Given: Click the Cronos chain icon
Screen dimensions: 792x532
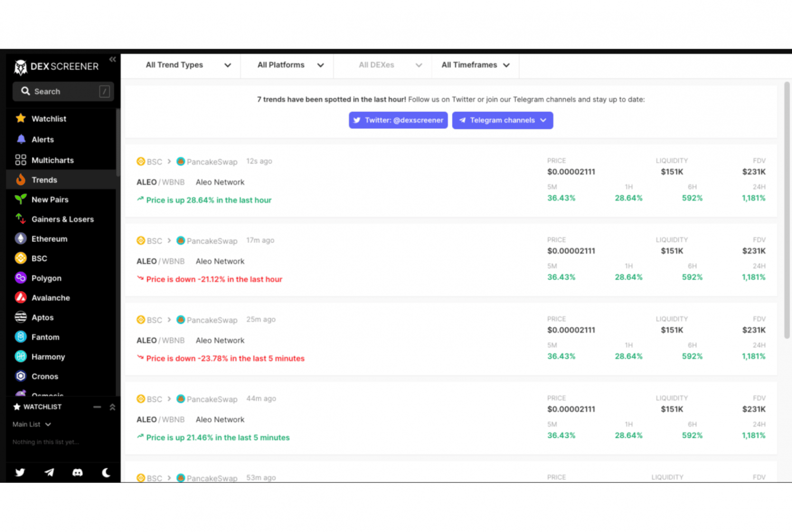Looking at the screenshot, I should click(x=21, y=376).
